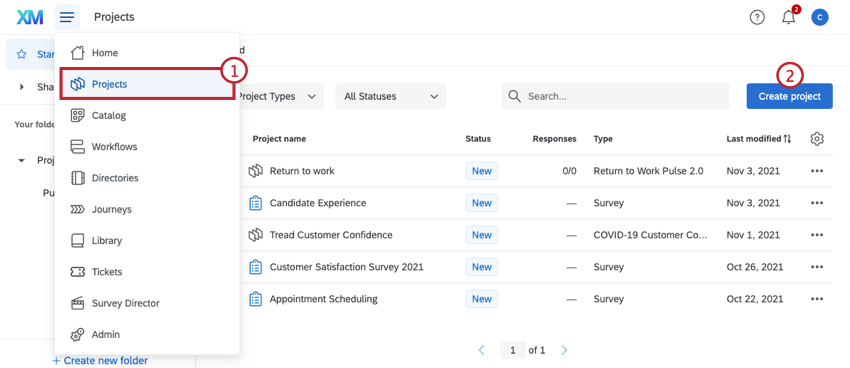Click the Workflows menu icon

78,147
